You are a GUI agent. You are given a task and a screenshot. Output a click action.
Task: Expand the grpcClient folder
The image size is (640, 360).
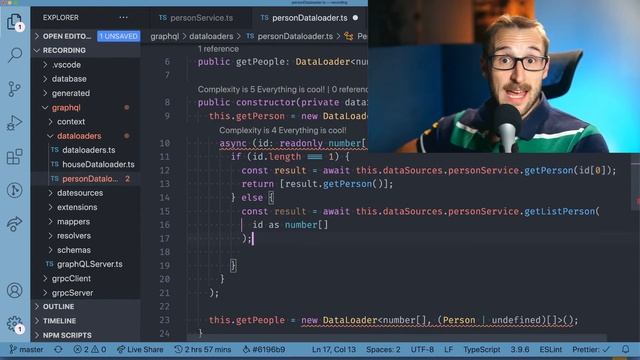[86, 278]
